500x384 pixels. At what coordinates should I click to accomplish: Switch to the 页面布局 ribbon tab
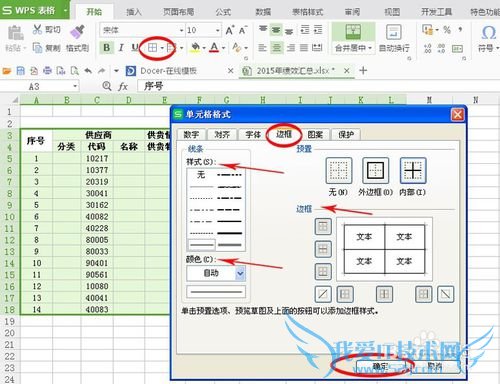[179, 12]
